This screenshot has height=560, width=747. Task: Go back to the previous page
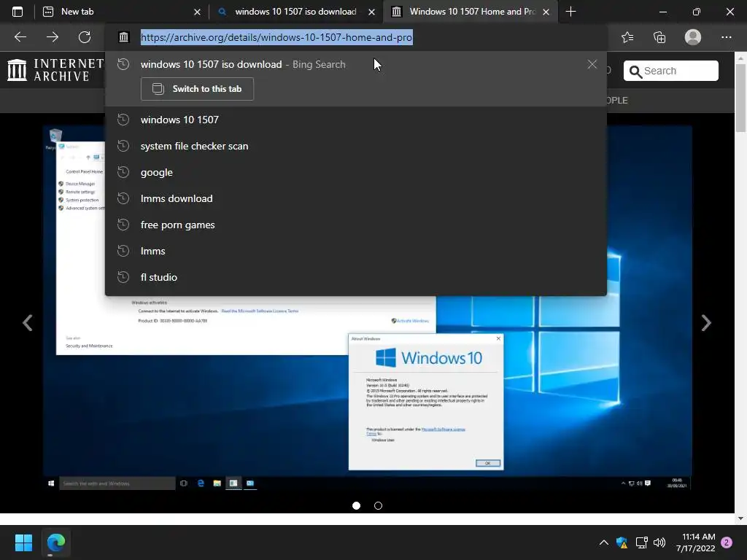[x=20, y=37]
